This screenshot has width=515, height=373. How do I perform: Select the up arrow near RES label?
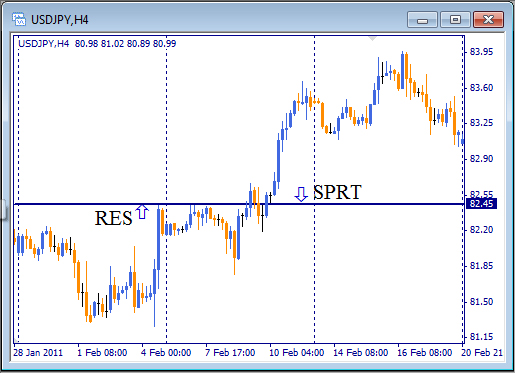(142, 212)
